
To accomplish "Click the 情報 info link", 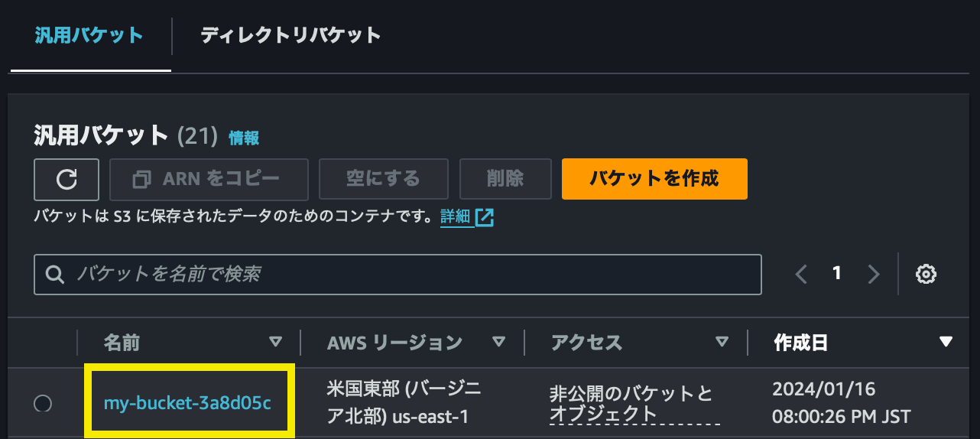I will point(244,138).
